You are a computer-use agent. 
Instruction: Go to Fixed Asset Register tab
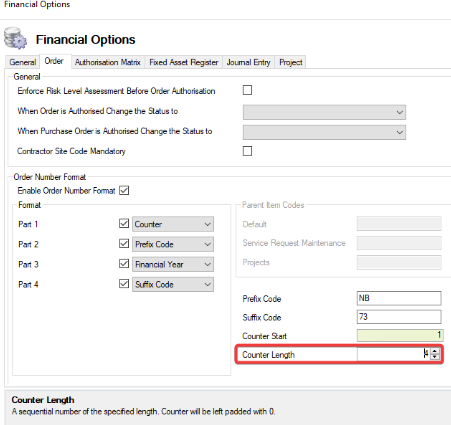pyautogui.click(x=184, y=62)
